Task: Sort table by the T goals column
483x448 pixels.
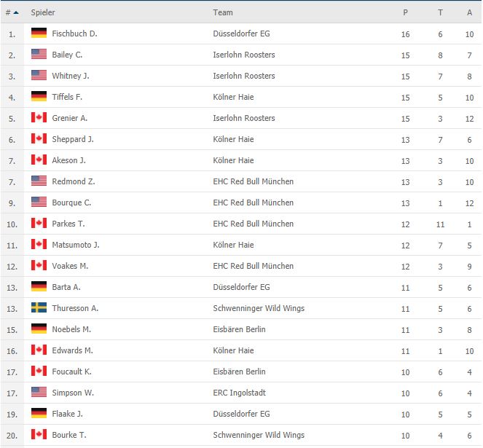Action: pos(440,12)
